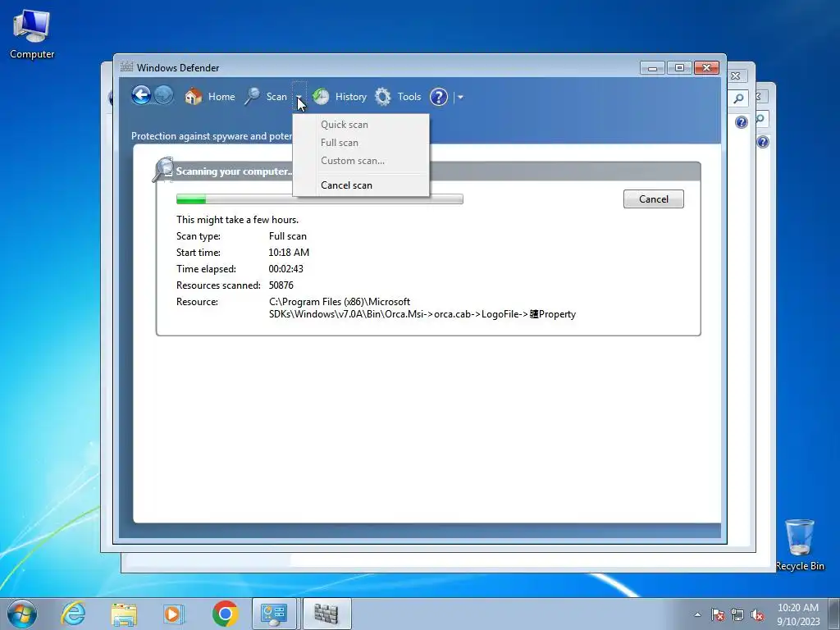
Task: Click the resource path 'C:\Program Files (x86)\Microsoft'
Action: point(340,302)
